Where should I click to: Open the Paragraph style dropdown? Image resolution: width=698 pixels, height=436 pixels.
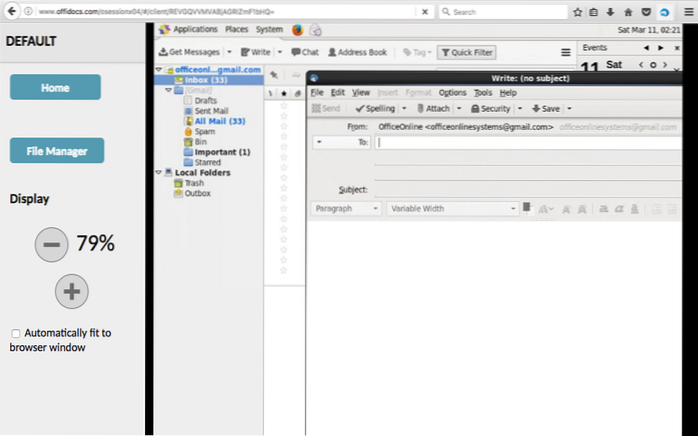click(345, 208)
